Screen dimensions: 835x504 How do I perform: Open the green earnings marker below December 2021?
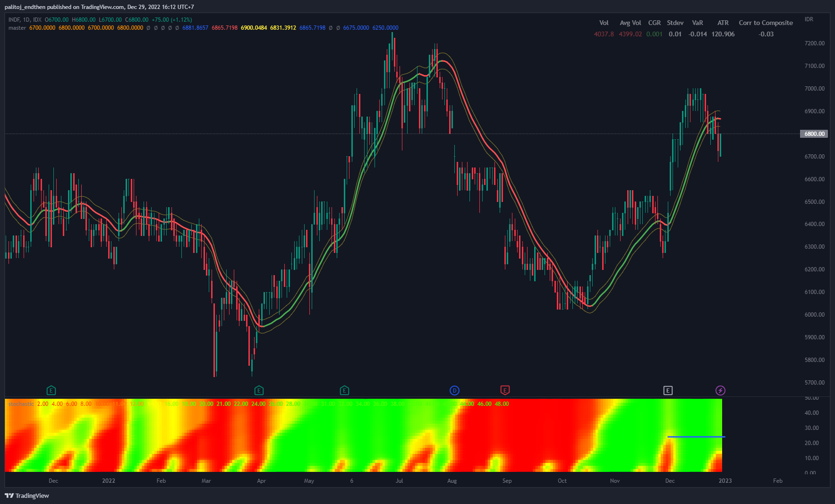pos(51,390)
